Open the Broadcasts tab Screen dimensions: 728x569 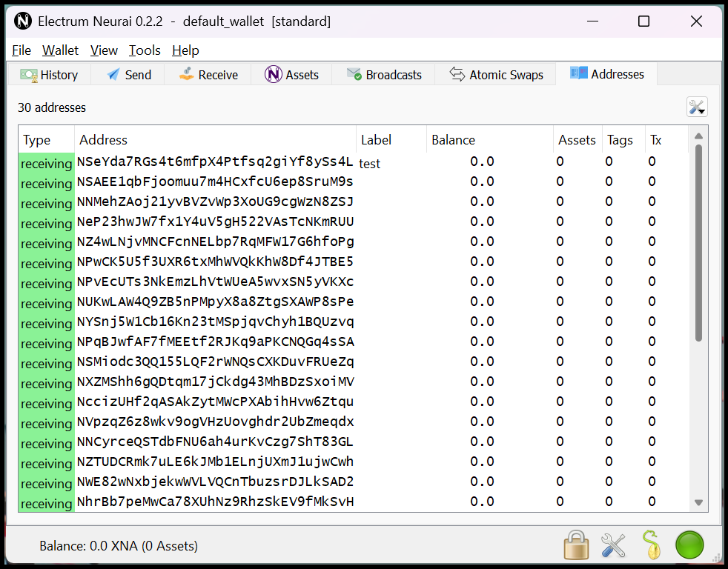[x=383, y=74]
